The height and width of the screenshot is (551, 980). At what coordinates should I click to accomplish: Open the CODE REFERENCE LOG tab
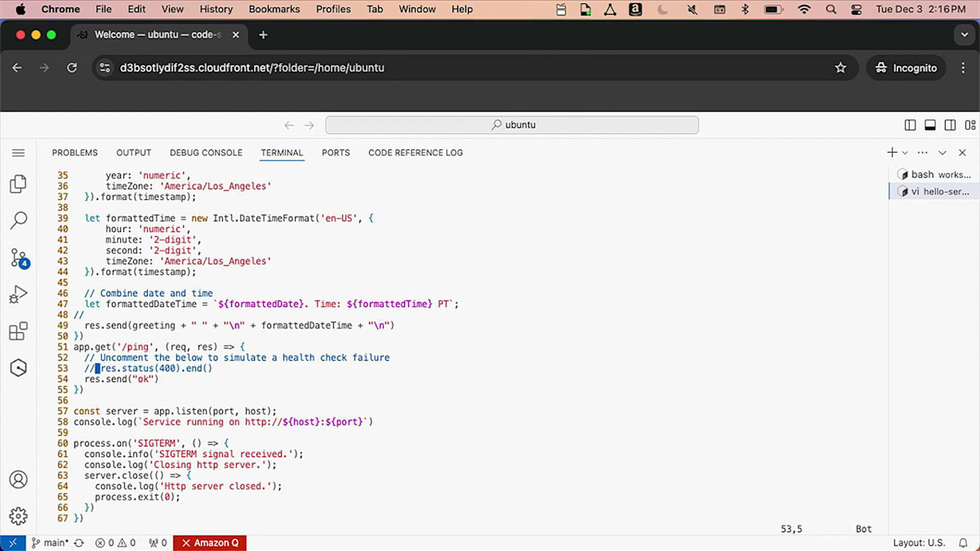(416, 153)
